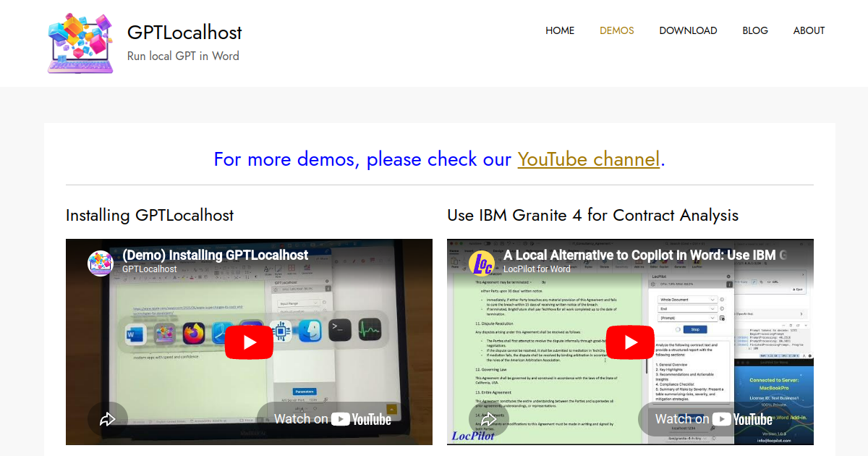The image size is (868, 456).
Task: Open the YouTube channel link
Action: (589, 159)
